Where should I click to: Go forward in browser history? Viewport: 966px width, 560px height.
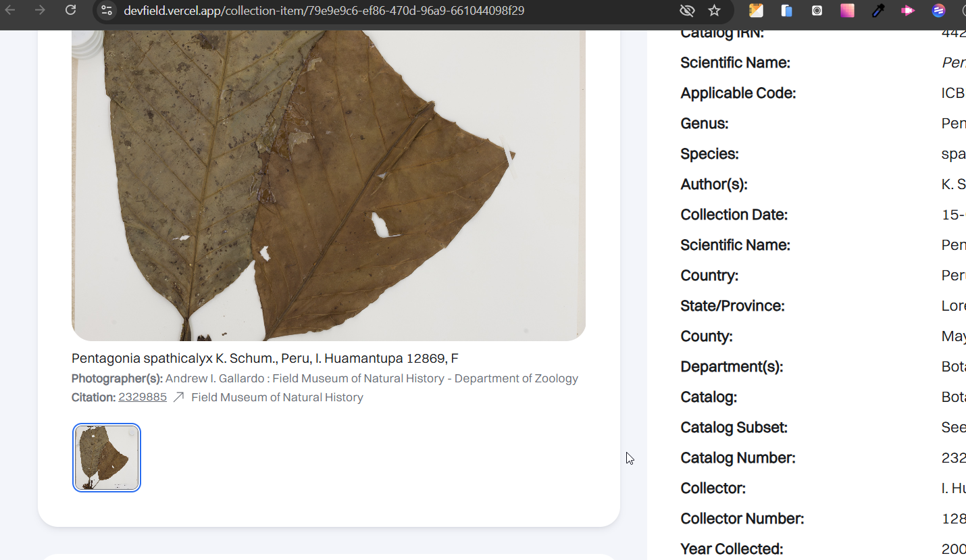tap(40, 10)
